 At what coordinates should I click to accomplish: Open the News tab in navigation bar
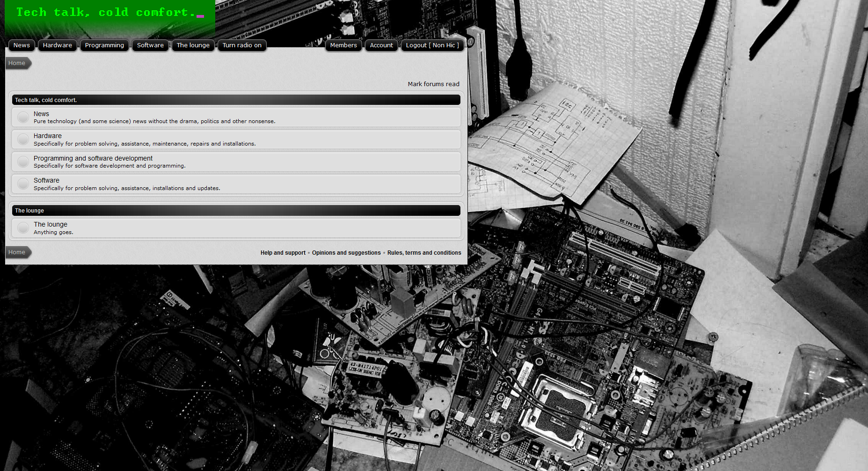click(x=22, y=45)
